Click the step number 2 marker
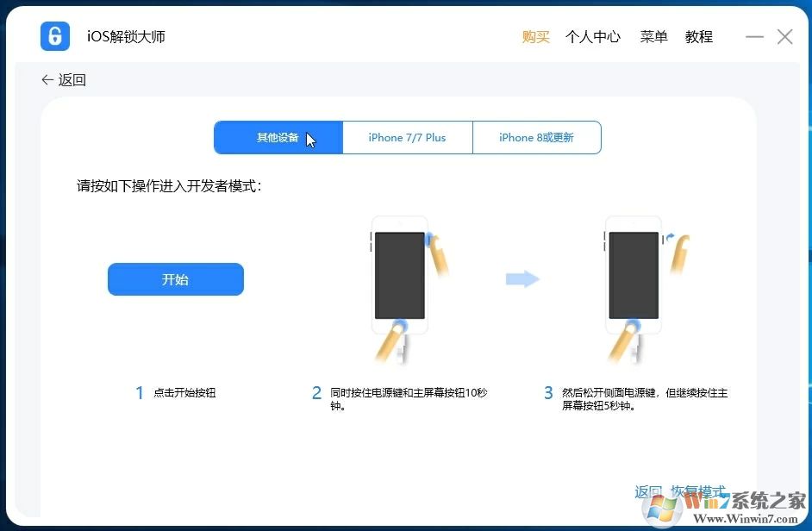Screen dimensions: 812x531 coord(316,392)
